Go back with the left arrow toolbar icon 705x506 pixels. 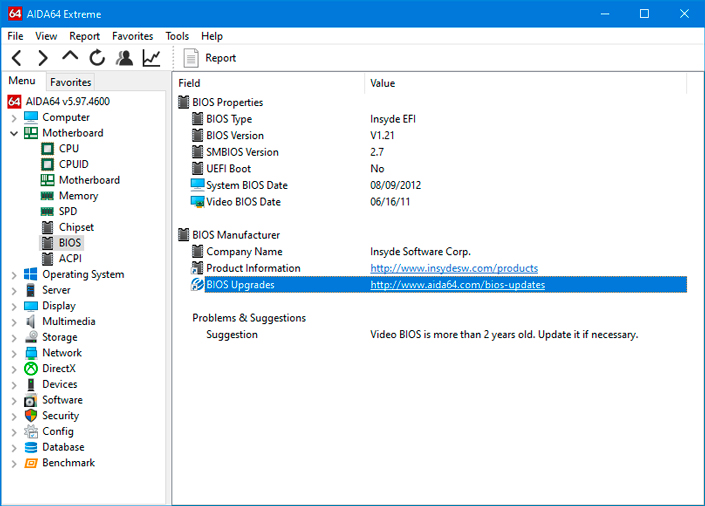pos(17,58)
